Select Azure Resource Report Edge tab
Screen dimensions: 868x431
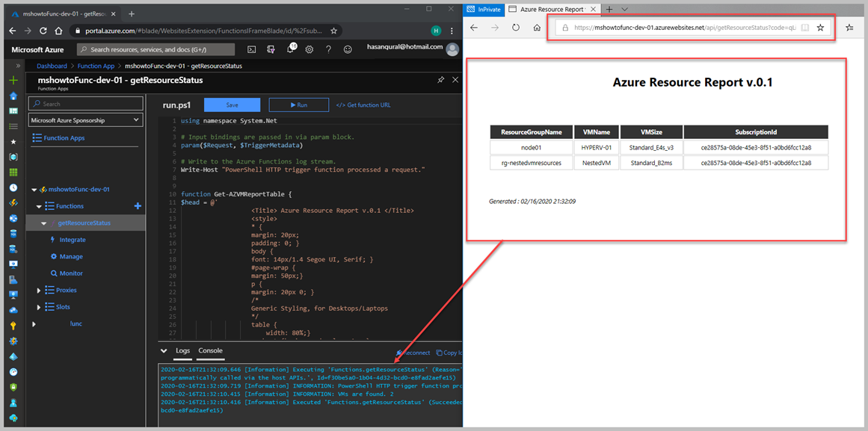tap(551, 10)
